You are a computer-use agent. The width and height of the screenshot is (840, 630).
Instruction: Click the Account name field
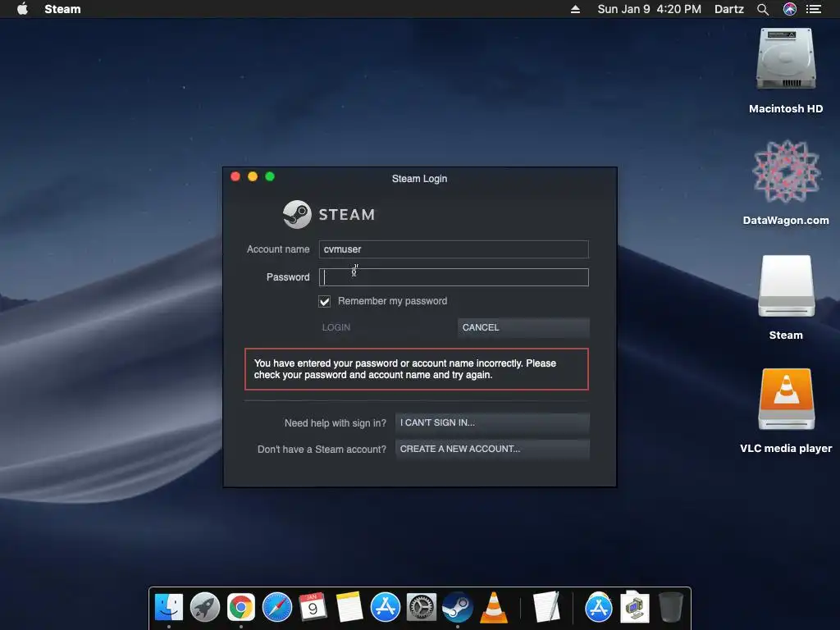click(454, 249)
